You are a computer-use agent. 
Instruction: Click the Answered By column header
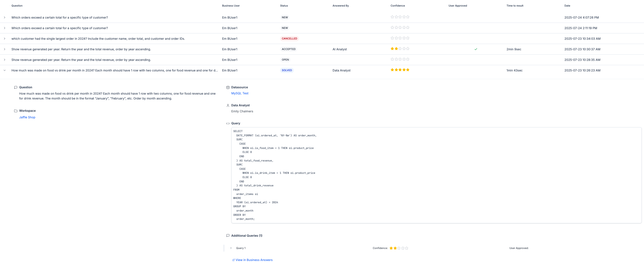pos(340,6)
